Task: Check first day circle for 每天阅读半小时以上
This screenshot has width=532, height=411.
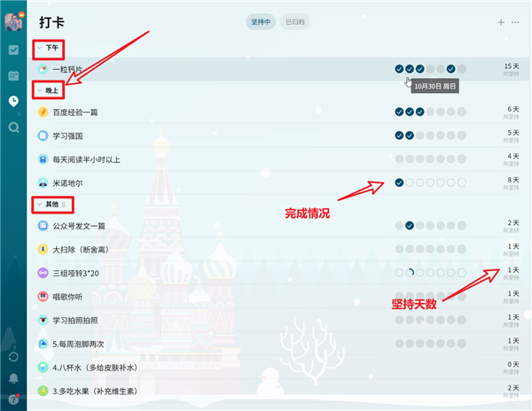Action: coord(399,159)
